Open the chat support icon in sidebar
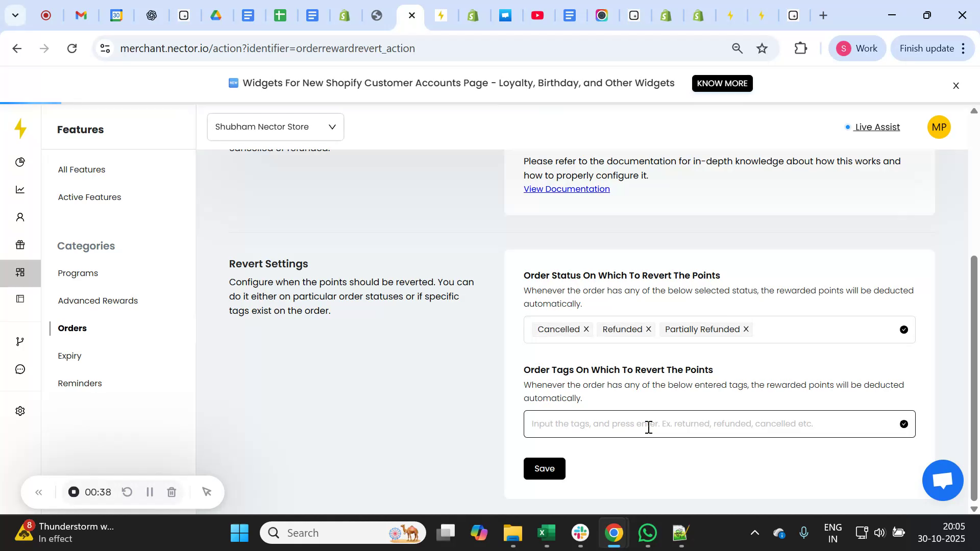This screenshot has height=551, width=980. pyautogui.click(x=20, y=369)
